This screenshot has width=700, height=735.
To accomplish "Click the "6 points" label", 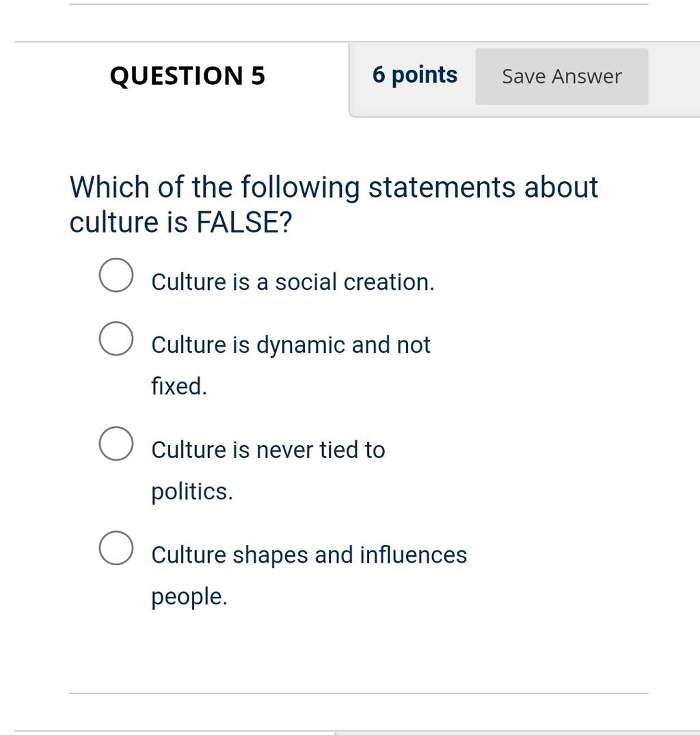I will tap(415, 75).
